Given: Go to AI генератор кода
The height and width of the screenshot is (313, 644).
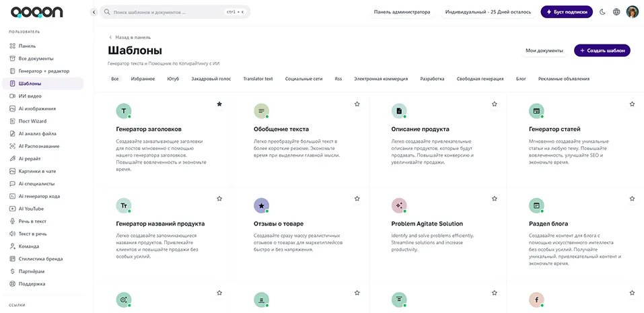Looking at the screenshot, I should 39,196.
